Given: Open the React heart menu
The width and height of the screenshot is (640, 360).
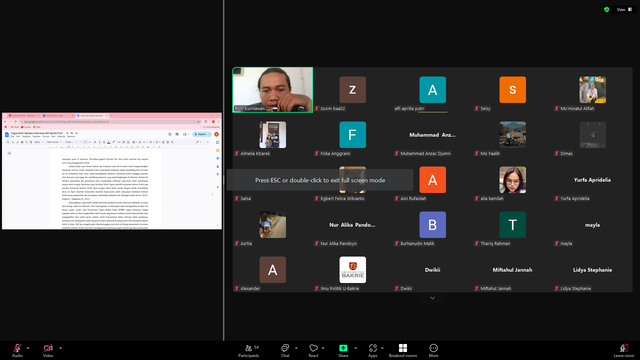Looking at the screenshot, I should pyautogui.click(x=313, y=350).
